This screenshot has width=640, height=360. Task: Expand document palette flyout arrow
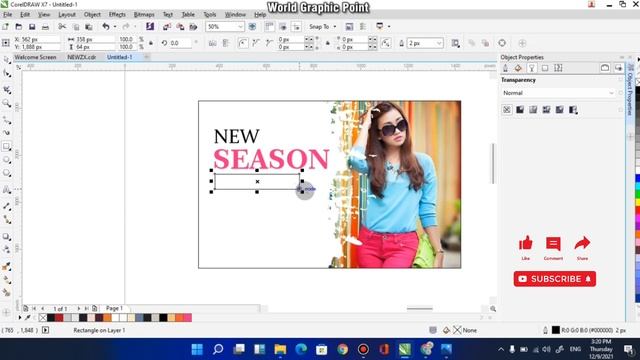pyautogui.click(x=19, y=318)
